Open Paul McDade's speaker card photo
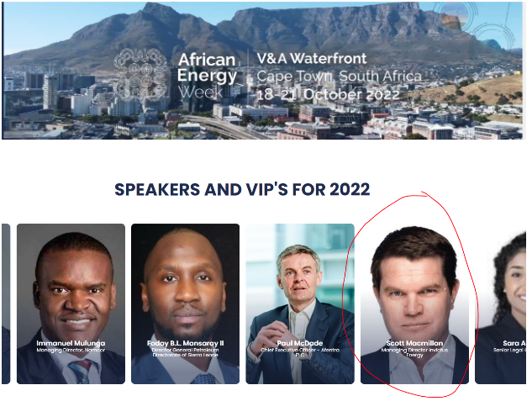The height and width of the screenshot is (401, 532). [300, 303]
